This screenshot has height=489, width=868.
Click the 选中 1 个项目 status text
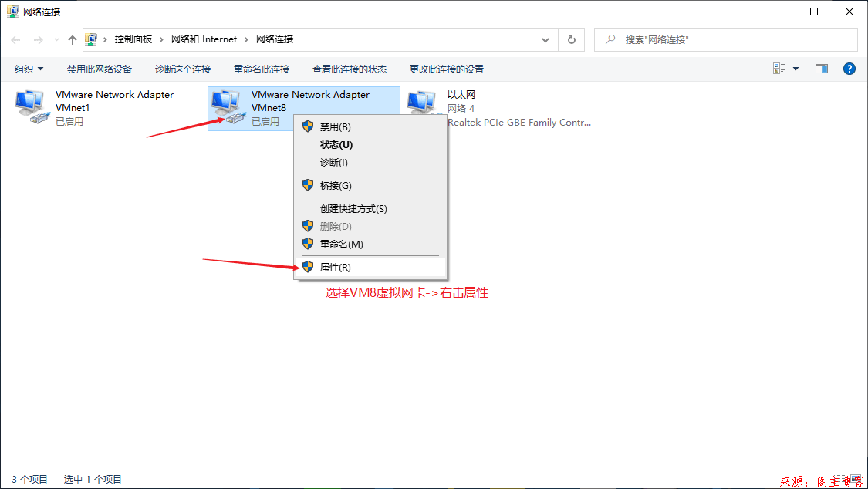pyautogui.click(x=93, y=479)
